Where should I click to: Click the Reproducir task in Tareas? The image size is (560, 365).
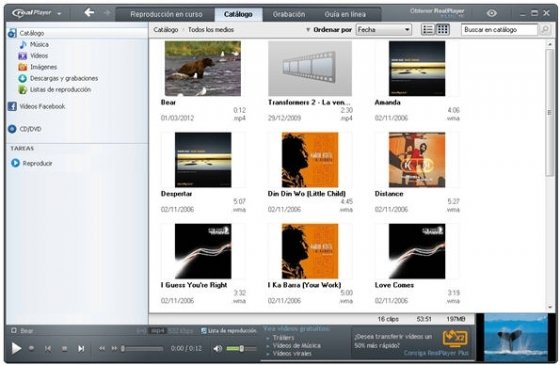pyautogui.click(x=37, y=163)
